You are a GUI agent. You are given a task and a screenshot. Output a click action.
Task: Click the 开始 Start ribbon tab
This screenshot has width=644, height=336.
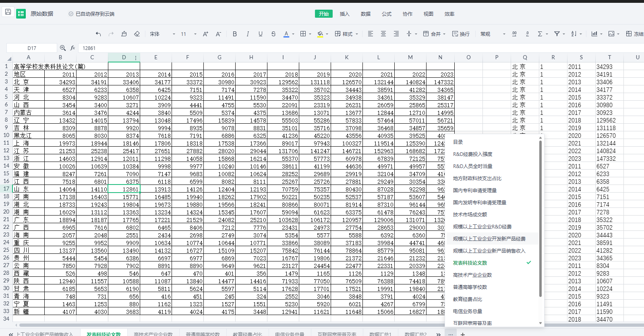coord(324,14)
